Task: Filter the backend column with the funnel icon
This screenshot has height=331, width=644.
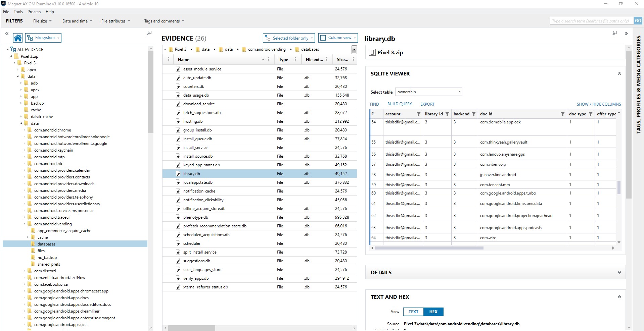Action: point(473,114)
